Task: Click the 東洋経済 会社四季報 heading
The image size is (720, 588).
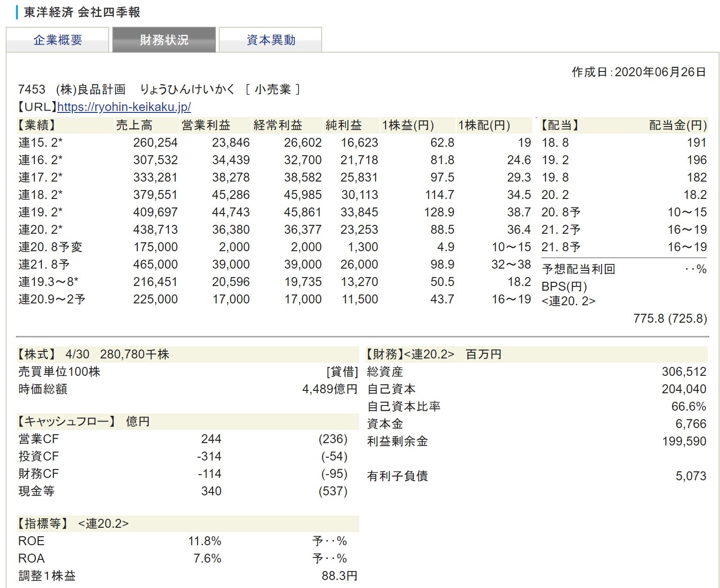Action: tap(82, 12)
